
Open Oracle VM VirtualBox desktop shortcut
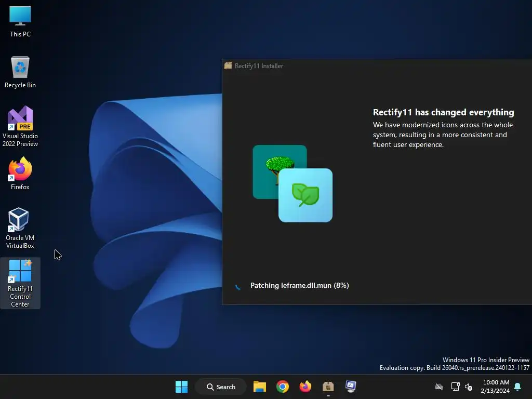click(x=20, y=228)
